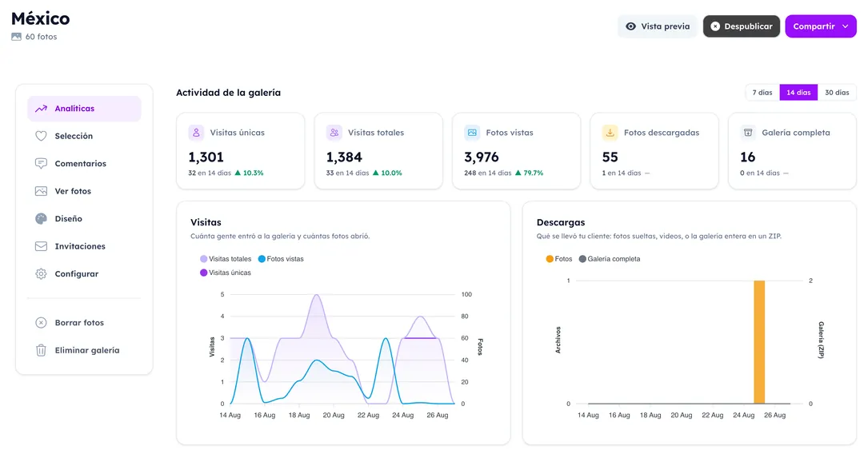Viewport: 868px width, 454px height.
Task: Go to Ver fotos
Action: pyautogui.click(x=84, y=191)
